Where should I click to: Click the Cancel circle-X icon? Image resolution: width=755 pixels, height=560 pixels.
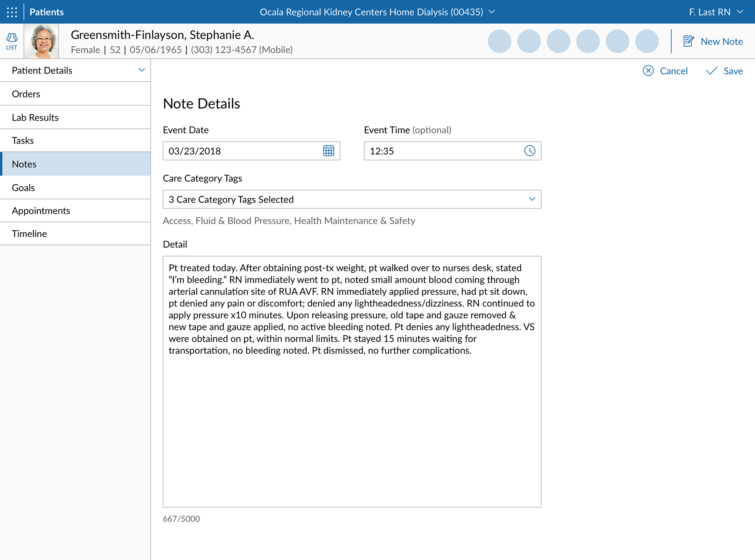648,71
